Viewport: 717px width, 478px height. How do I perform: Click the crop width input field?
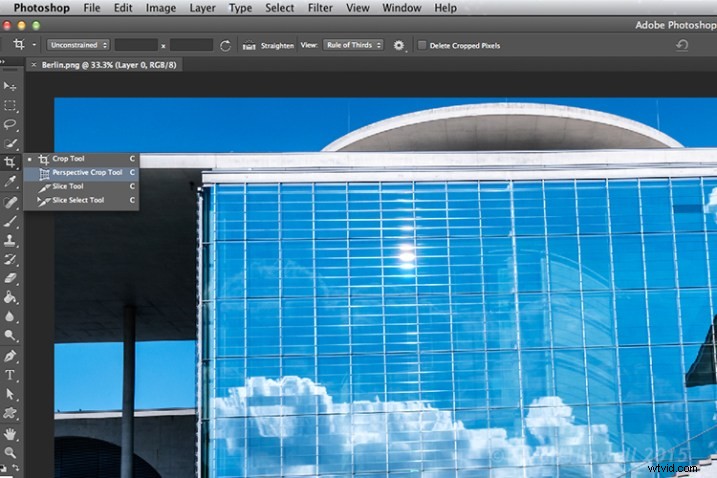[x=136, y=45]
